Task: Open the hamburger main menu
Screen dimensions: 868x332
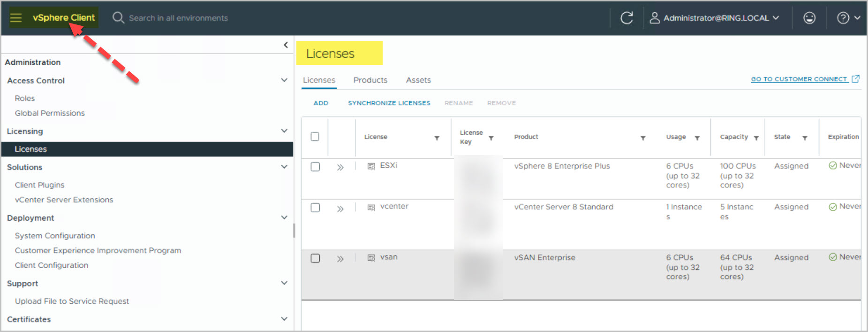Action: [x=16, y=18]
